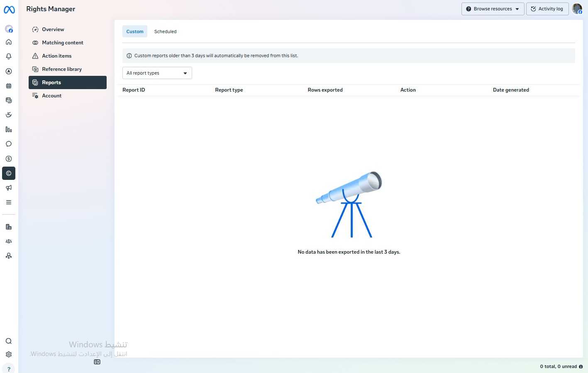Screen dimensions: 588x373
Task: Open the building-shaped icon in left rail
Action: (9, 227)
